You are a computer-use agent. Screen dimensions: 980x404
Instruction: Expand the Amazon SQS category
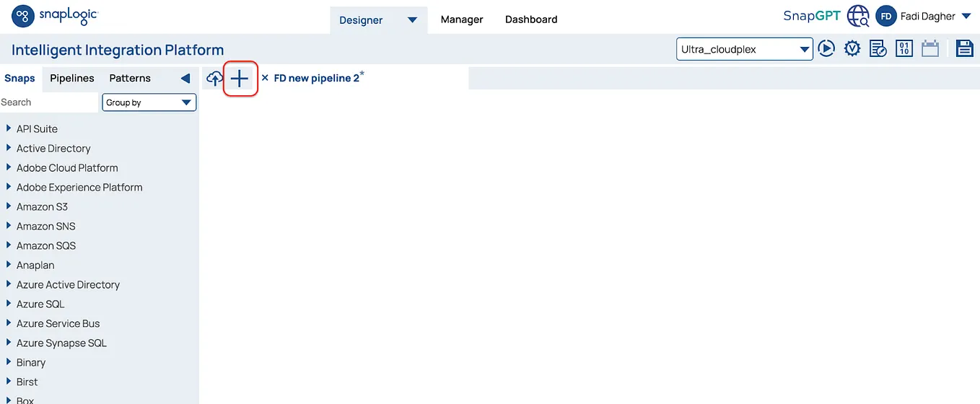point(9,245)
